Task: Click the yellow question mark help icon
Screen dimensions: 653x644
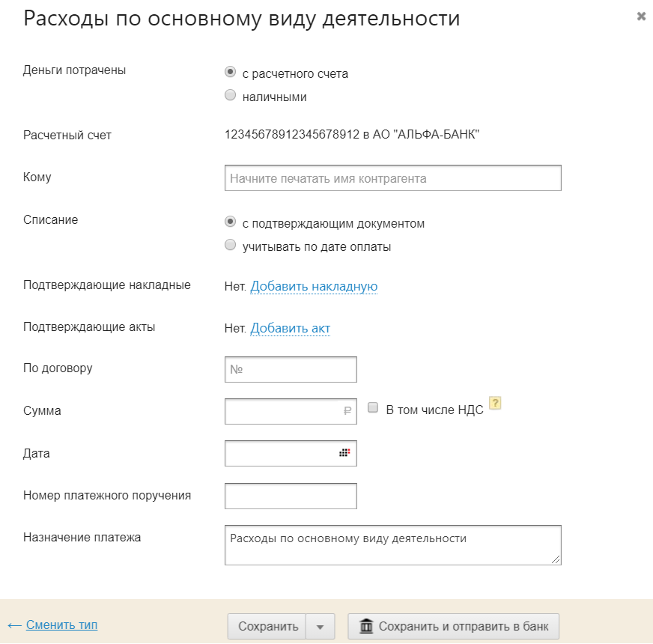Action: pos(494,403)
